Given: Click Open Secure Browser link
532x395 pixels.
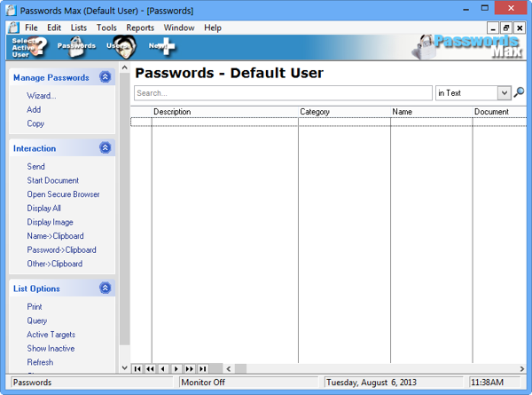Looking at the screenshot, I should (63, 194).
